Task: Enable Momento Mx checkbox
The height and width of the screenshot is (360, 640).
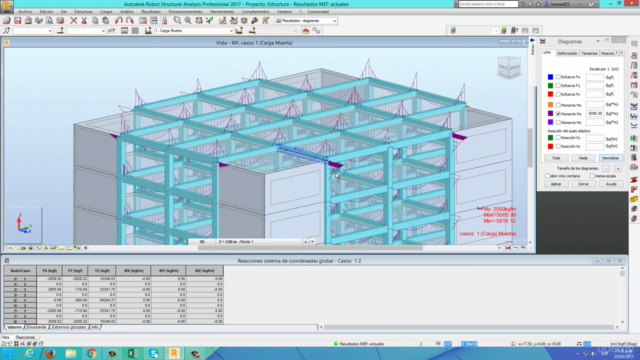Action: tap(558, 105)
